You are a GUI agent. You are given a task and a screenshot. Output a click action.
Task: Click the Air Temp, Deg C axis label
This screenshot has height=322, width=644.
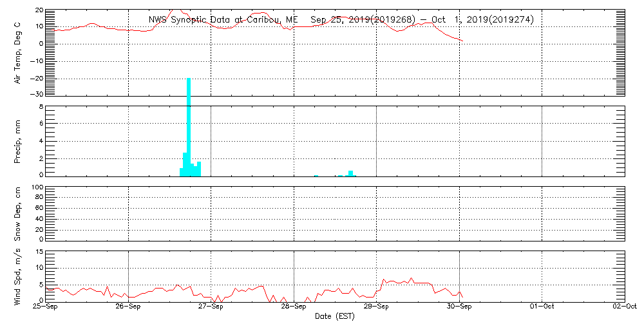[x=19, y=52]
